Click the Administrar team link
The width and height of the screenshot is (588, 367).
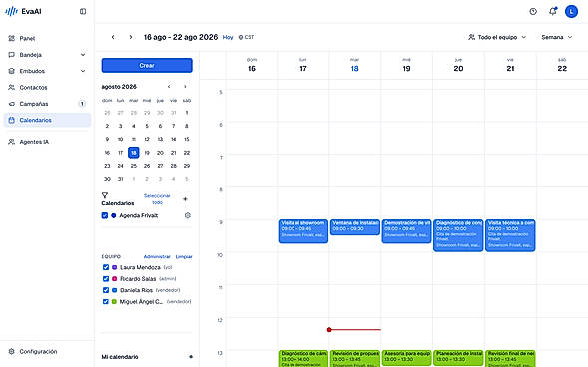tap(157, 257)
